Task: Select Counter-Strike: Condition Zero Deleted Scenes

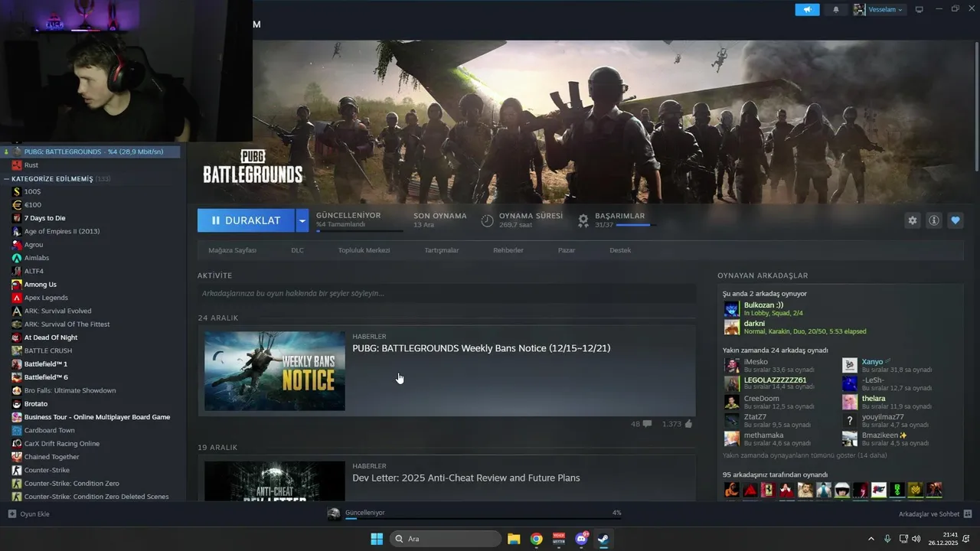Action: pyautogui.click(x=96, y=497)
